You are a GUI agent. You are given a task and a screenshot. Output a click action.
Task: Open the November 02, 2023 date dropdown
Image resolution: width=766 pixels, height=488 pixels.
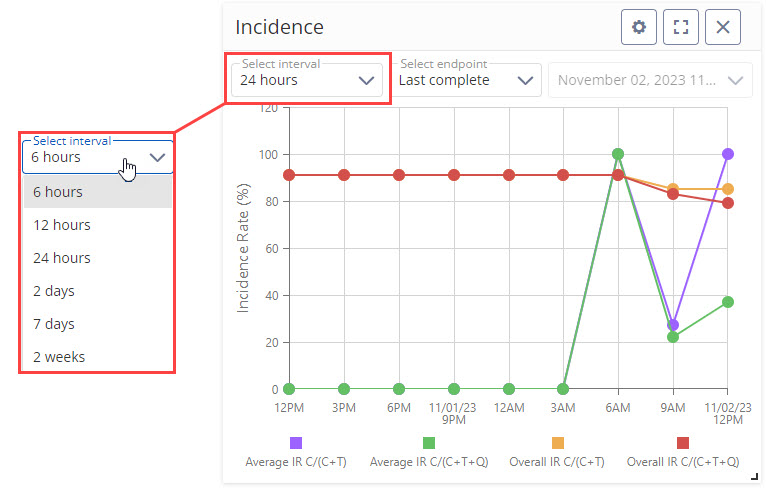pyautogui.click(x=650, y=80)
